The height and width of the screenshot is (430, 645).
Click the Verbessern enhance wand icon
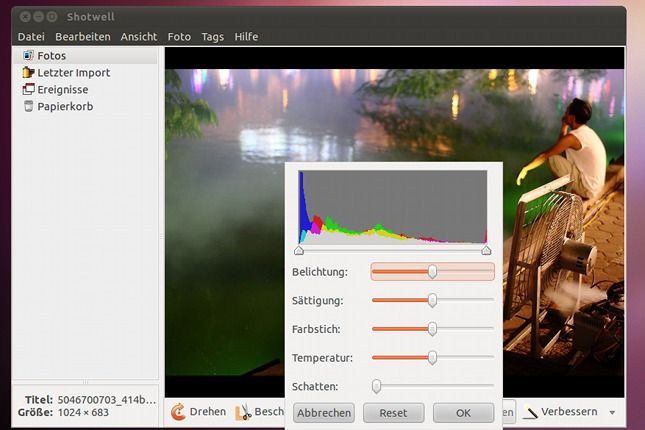click(x=530, y=412)
